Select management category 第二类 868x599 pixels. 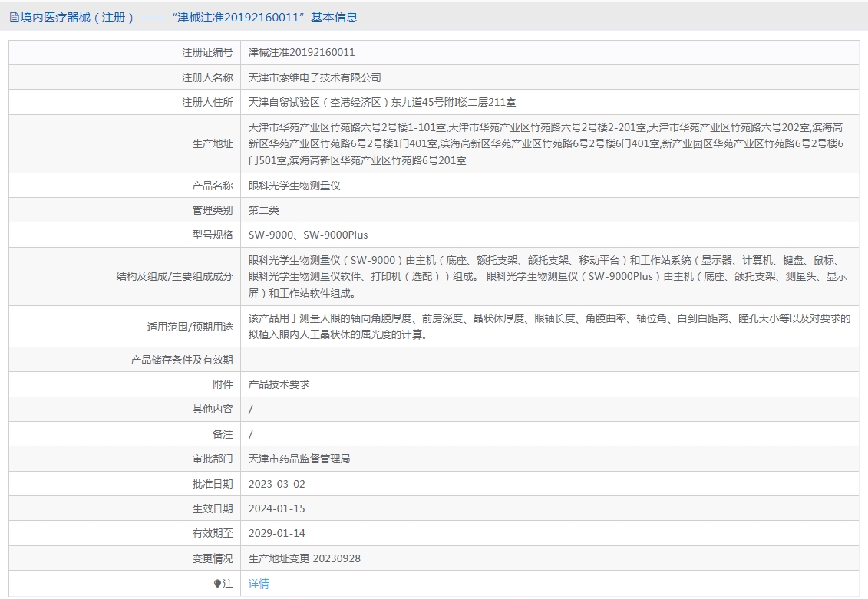click(263, 210)
